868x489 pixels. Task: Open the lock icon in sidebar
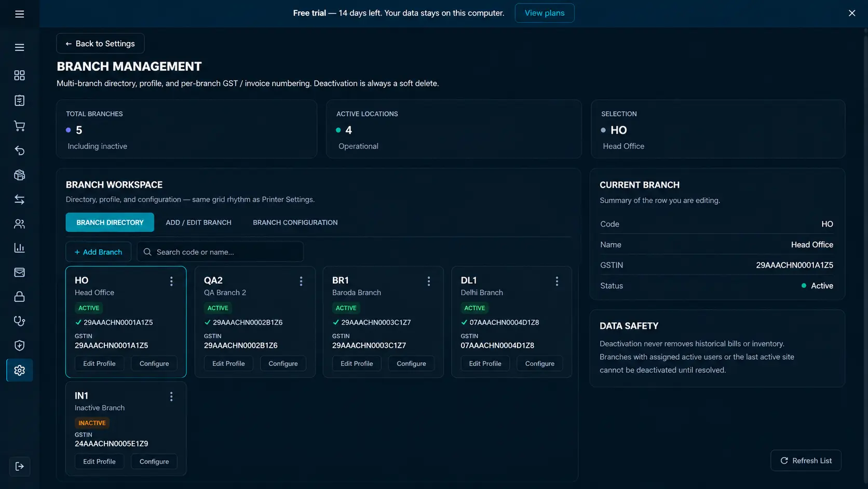19,297
